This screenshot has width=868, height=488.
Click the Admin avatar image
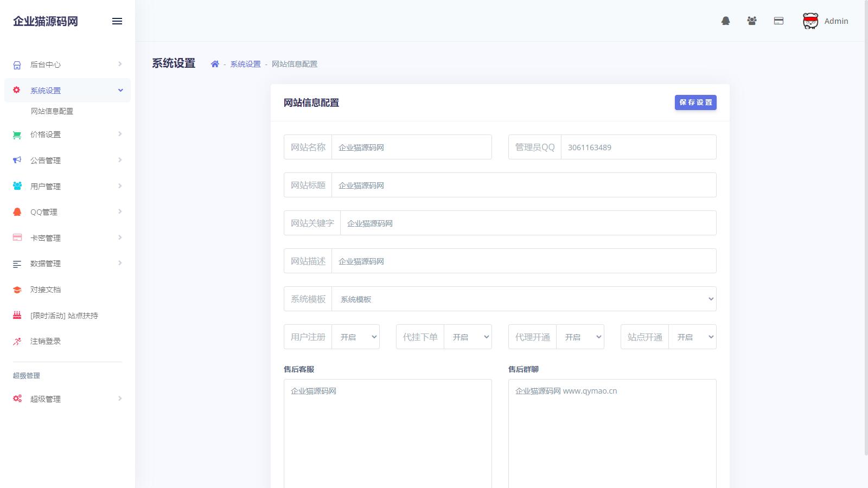point(810,21)
